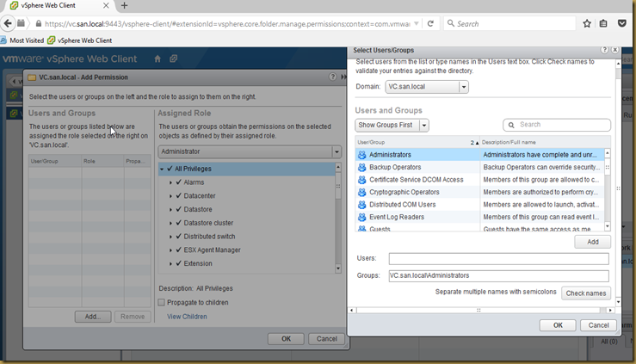
Task: Click Event Log Readers group icon
Action: (x=361, y=217)
